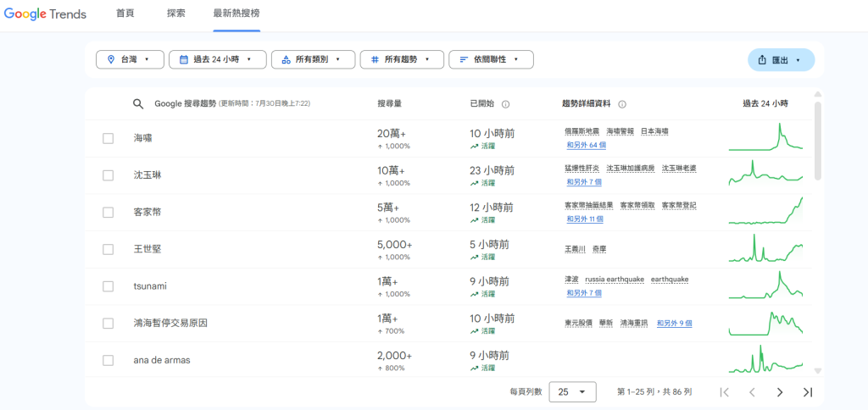Open 和另外 64 個 link for 海嘯
The height and width of the screenshot is (410, 868).
[x=586, y=145]
